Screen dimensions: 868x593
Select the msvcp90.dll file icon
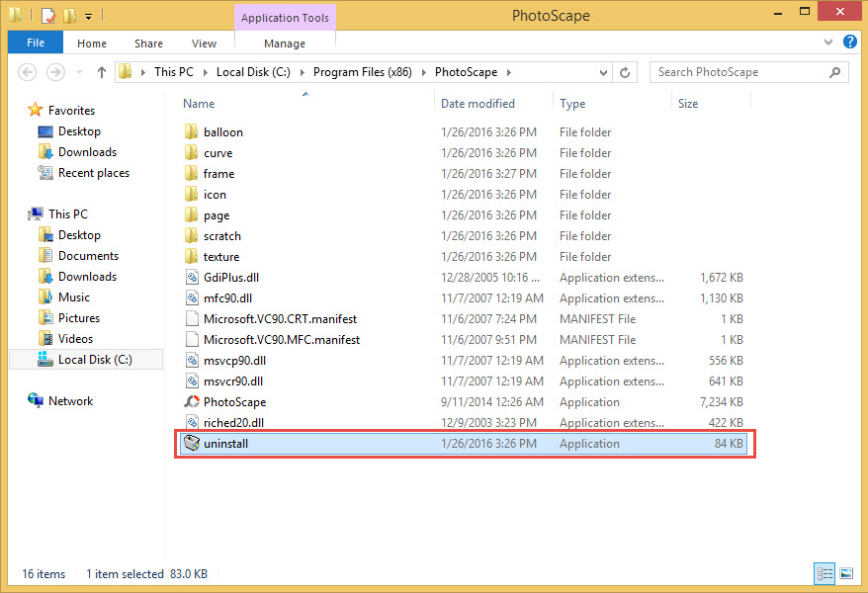pos(192,360)
